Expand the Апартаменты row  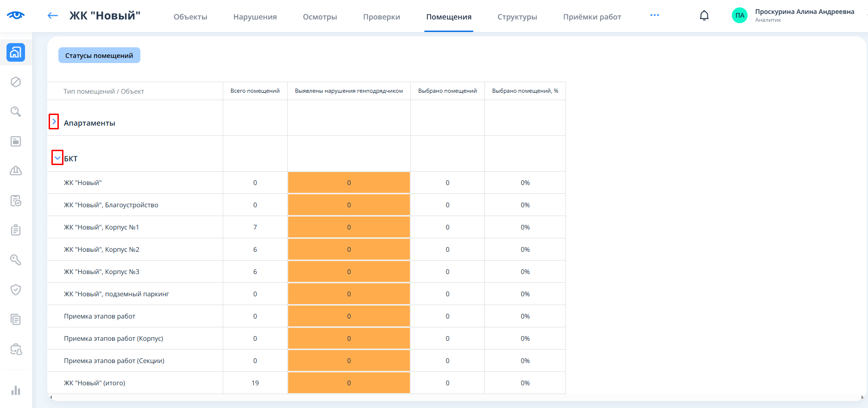(x=54, y=121)
